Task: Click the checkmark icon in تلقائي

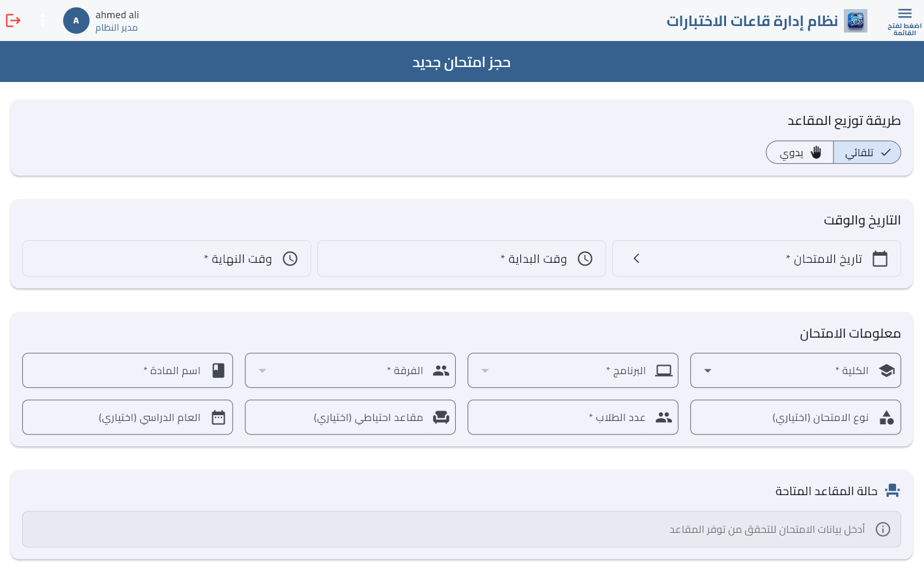Action: (x=886, y=152)
